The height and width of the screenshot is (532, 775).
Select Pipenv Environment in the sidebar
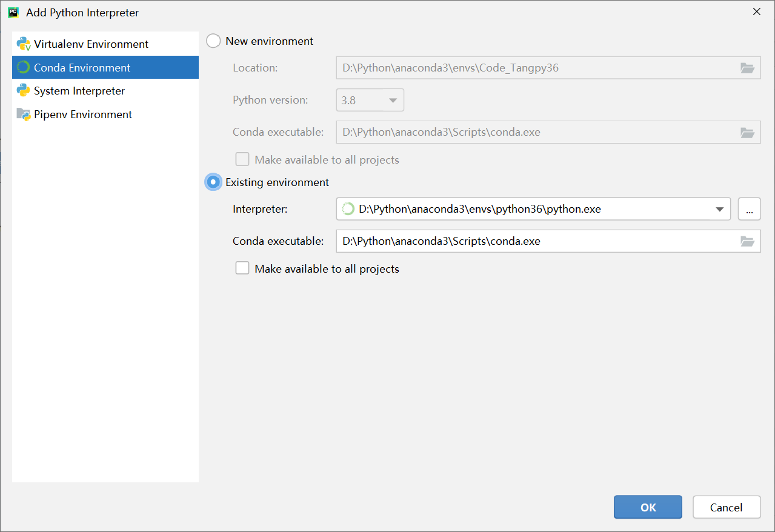click(x=105, y=115)
